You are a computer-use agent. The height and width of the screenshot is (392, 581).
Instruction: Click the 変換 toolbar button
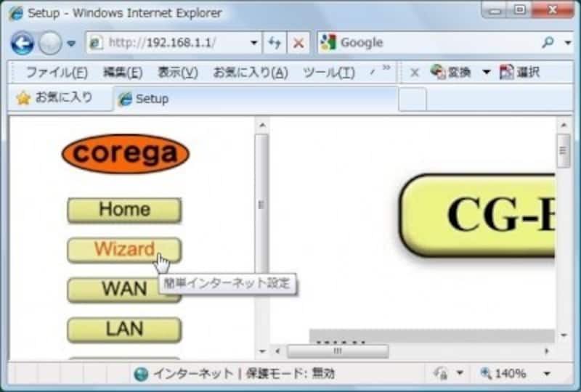pyautogui.click(x=450, y=72)
